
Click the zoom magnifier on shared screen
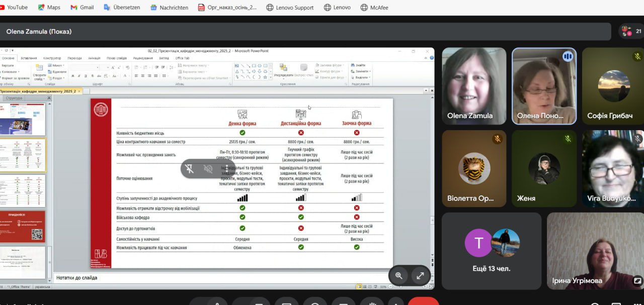click(x=399, y=275)
